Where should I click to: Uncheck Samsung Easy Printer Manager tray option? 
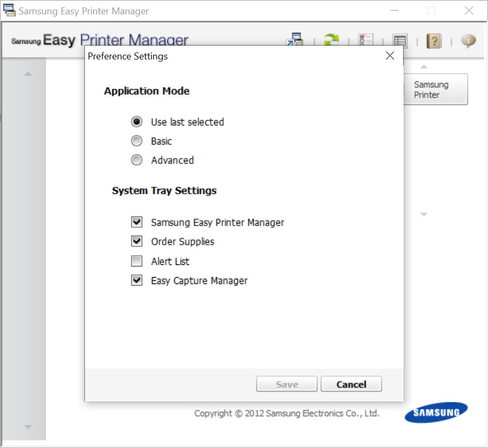coord(136,222)
